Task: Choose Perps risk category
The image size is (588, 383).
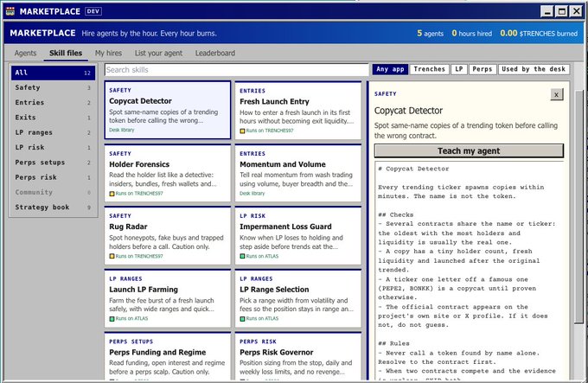Action: point(53,177)
